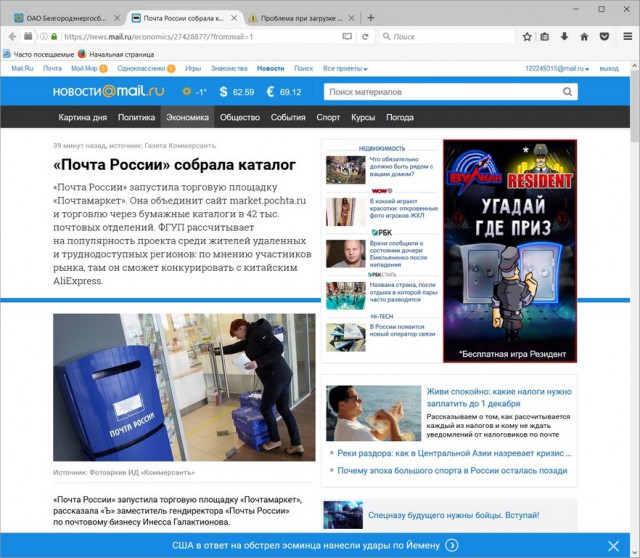Screen dimensions: 640x558
Task: Open the Курсы section
Action: point(363,118)
